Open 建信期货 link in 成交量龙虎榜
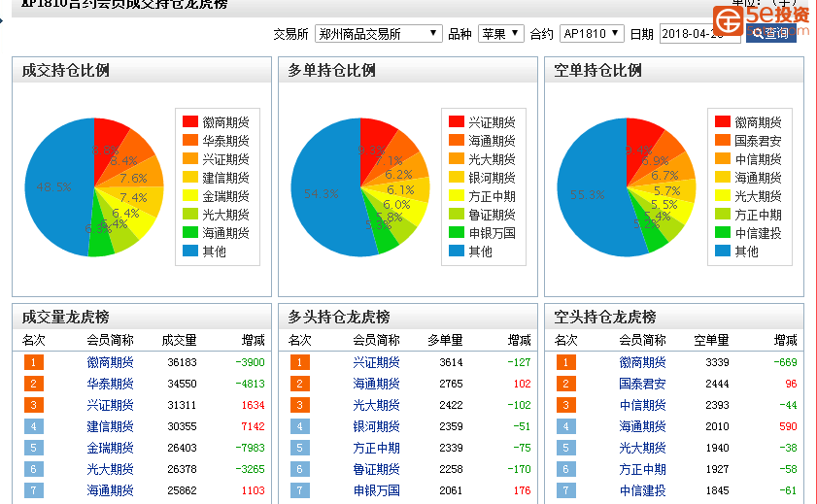 coord(110,426)
